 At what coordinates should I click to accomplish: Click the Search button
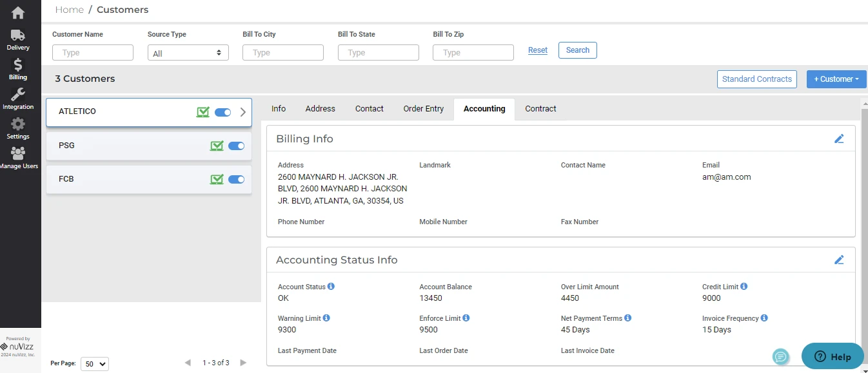click(577, 50)
